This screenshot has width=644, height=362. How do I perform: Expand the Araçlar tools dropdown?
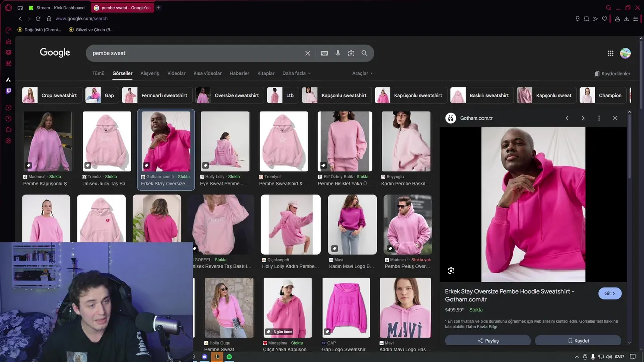tap(362, 73)
